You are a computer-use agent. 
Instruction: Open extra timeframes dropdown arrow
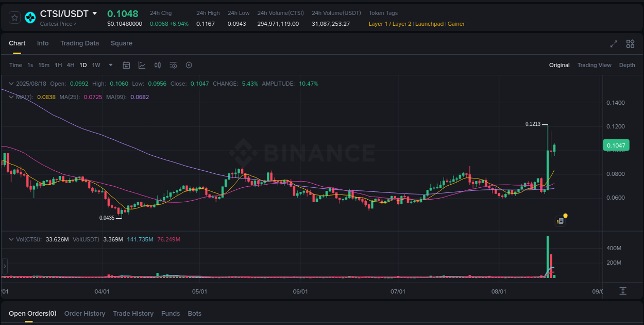pos(110,65)
